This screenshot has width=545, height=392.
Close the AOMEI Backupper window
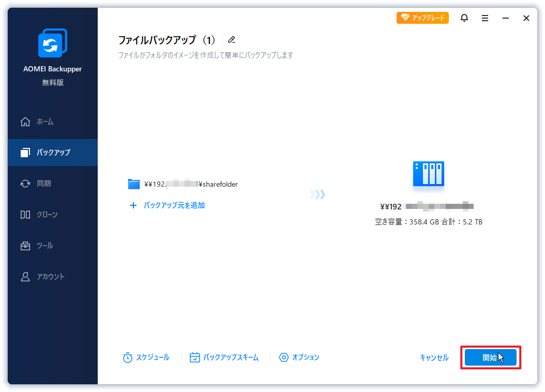coord(526,18)
